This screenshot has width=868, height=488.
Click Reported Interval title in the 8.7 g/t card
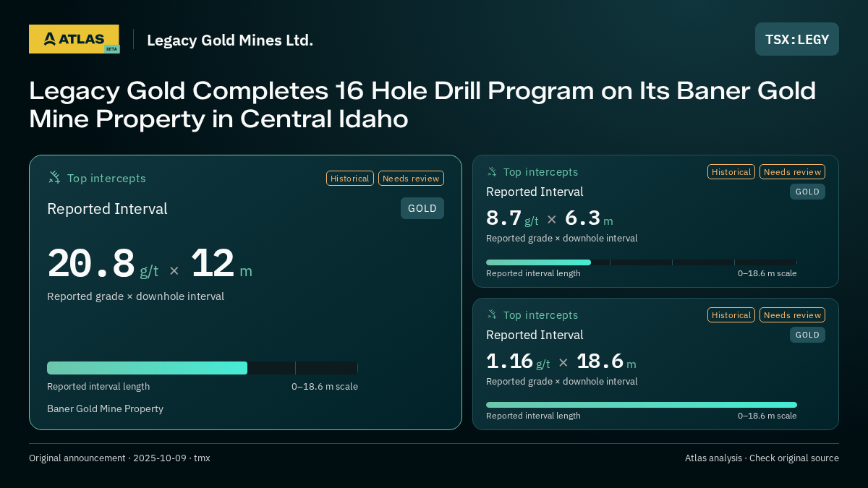[x=535, y=192]
